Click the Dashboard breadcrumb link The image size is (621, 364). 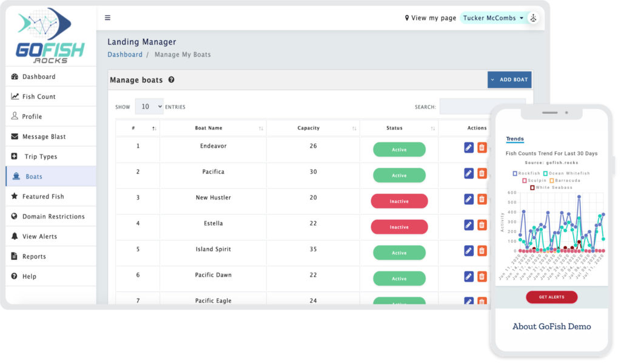tap(125, 55)
